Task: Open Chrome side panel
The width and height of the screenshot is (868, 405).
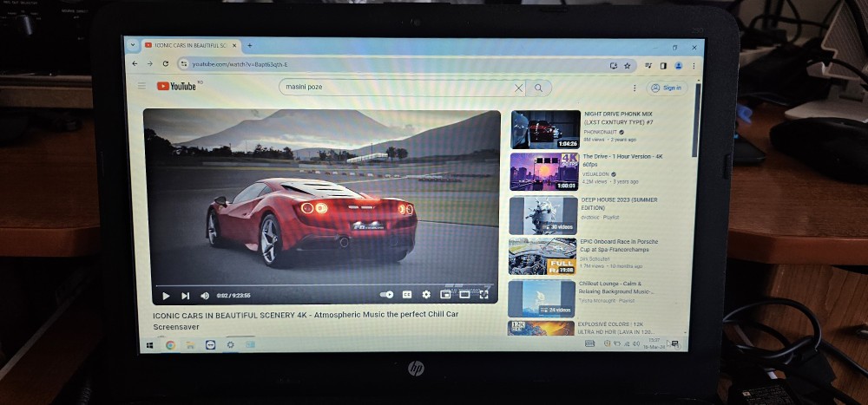Action: tap(663, 65)
